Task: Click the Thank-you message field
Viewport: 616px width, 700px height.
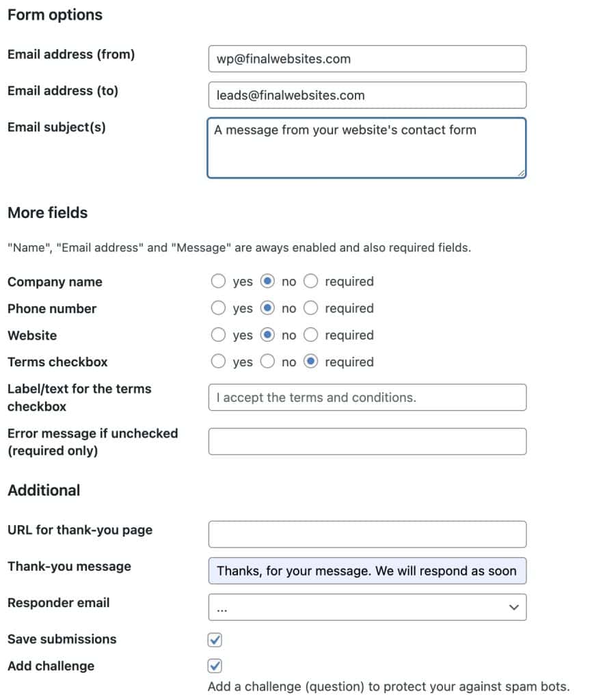Action: pyautogui.click(x=366, y=571)
